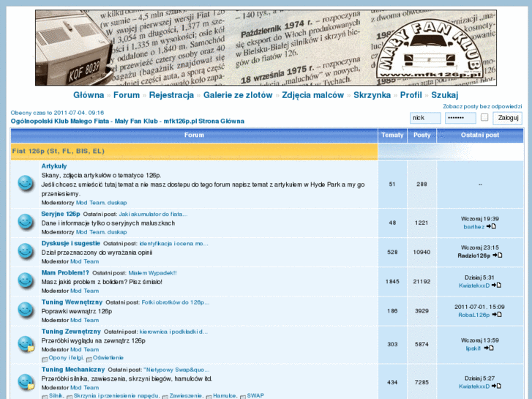Click the Mam Problem!? forum smiley icon
The image size is (532, 399).
26,281
